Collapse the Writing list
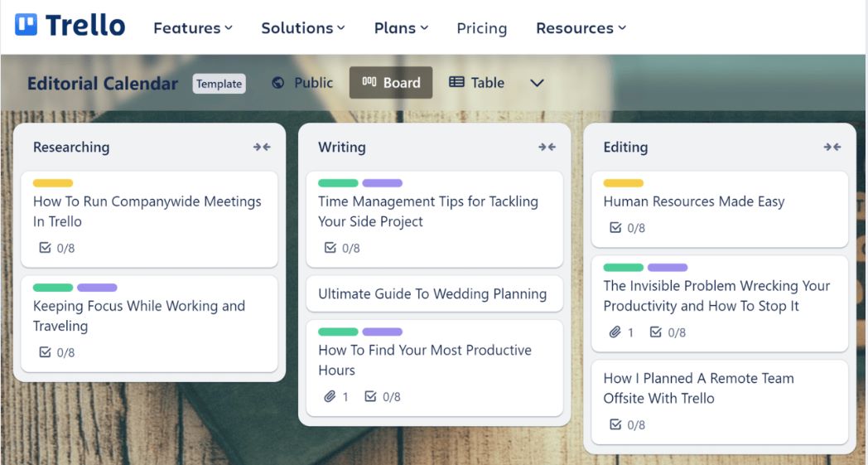Image resolution: width=868 pixels, height=465 pixels. coord(547,147)
